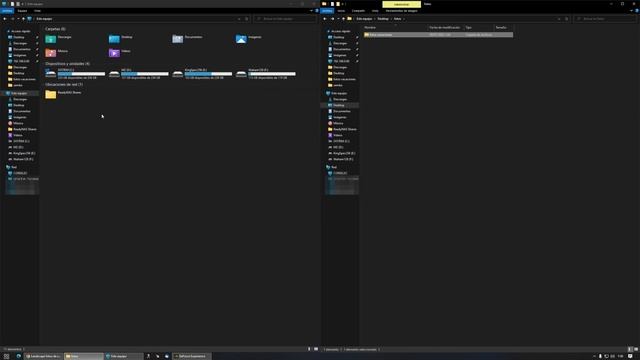The height and width of the screenshot is (360, 640).
Task: Open recent locations dropdown in right window
Action: click(338, 19)
